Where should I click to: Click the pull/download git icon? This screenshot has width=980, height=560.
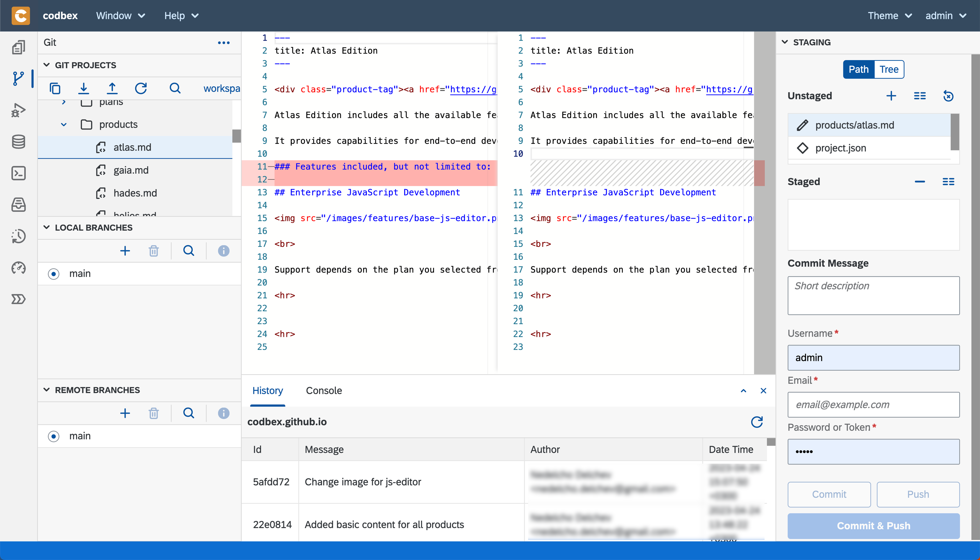(84, 88)
